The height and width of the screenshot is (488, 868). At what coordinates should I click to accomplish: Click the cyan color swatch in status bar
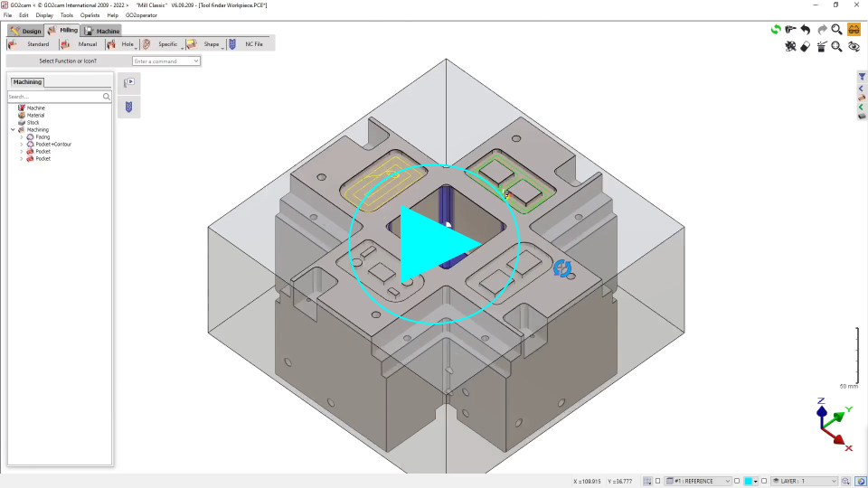click(750, 481)
